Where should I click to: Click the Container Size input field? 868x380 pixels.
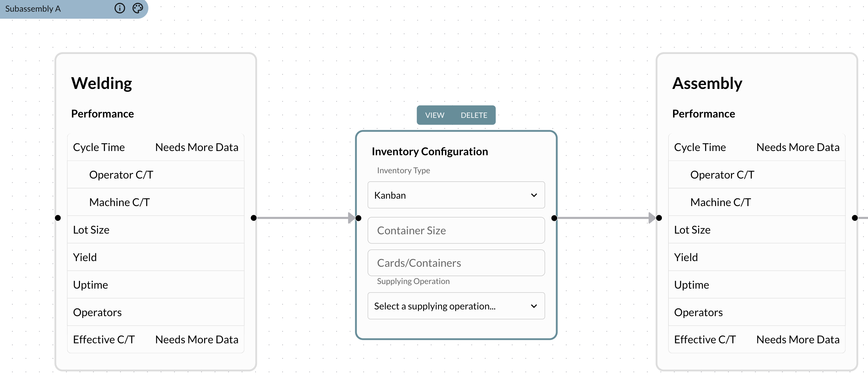click(456, 230)
